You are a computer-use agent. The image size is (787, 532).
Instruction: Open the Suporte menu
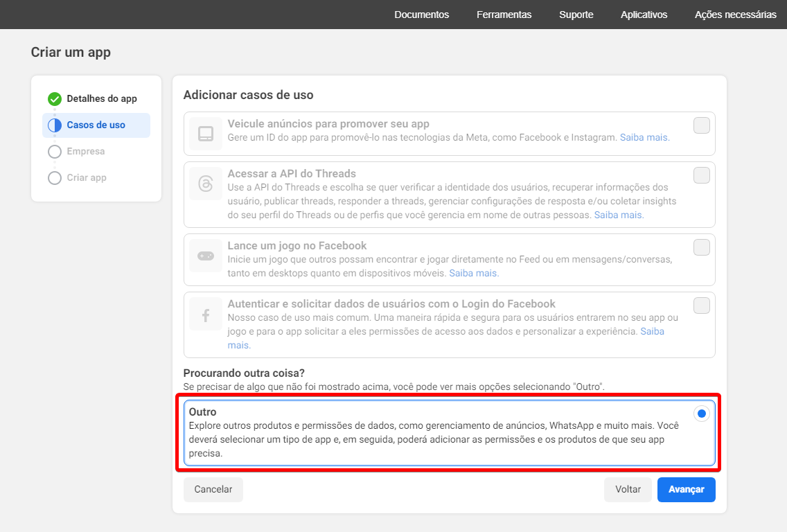[x=576, y=15]
